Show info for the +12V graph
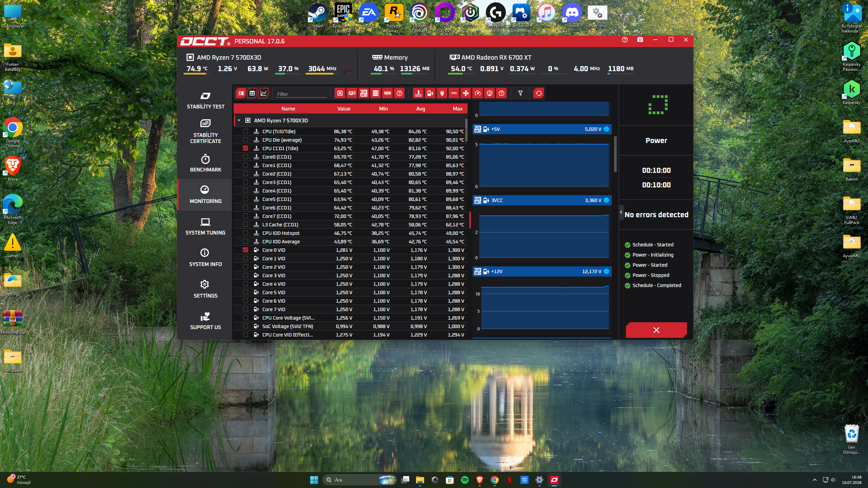Viewport: 868px width, 488px height. (x=607, y=271)
